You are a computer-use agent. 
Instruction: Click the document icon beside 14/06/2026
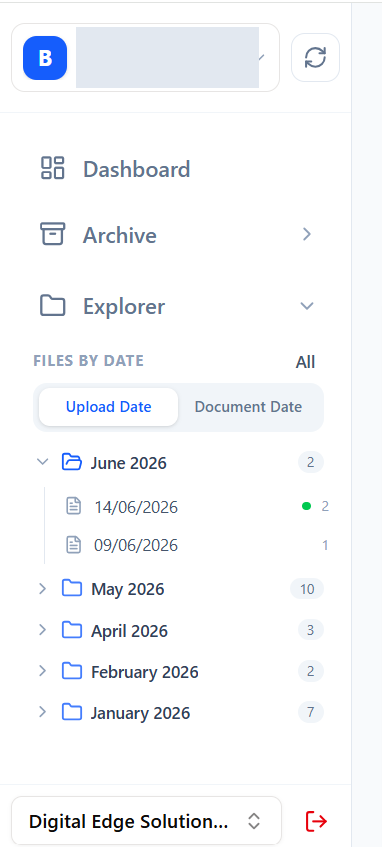(x=73, y=506)
